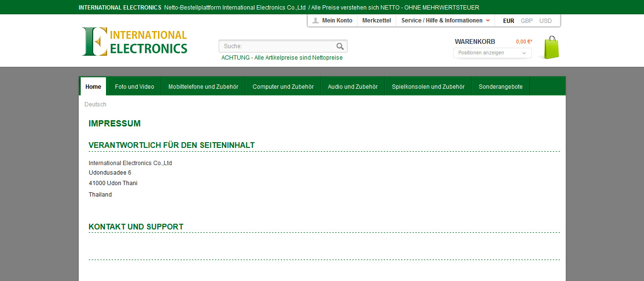The image size is (644, 281).
Task: Open Audio und Zubehör category
Action: [x=353, y=86]
